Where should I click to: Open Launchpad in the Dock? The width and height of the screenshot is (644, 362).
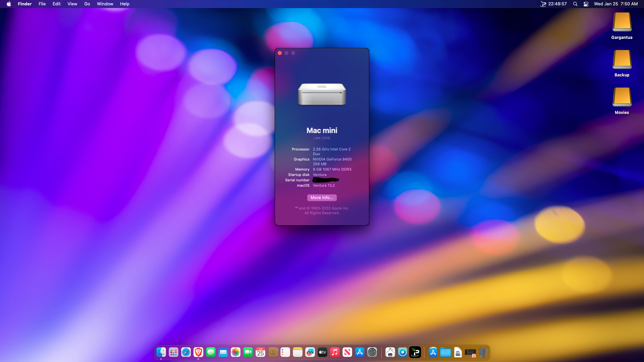(173, 352)
